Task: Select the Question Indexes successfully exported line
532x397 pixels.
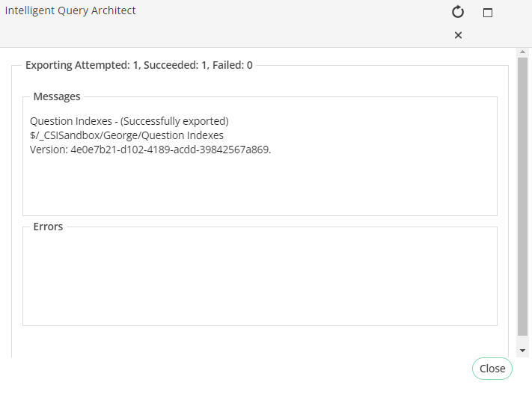Action: pyautogui.click(x=129, y=120)
